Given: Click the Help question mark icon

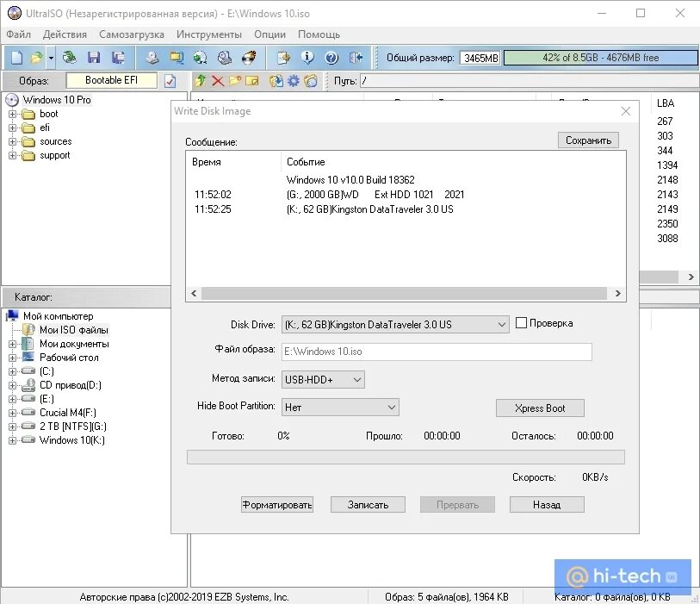Looking at the screenshot, I should click(331, 58).
